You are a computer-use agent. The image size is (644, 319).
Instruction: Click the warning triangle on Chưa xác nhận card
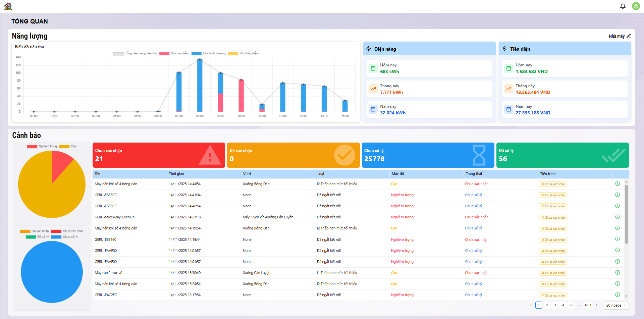(210, 155)
